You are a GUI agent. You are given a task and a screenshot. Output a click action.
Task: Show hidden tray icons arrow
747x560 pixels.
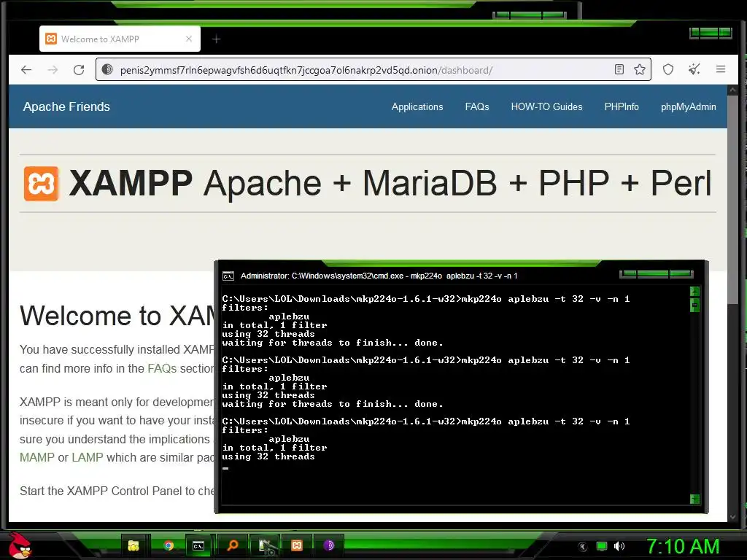[582, 547]
